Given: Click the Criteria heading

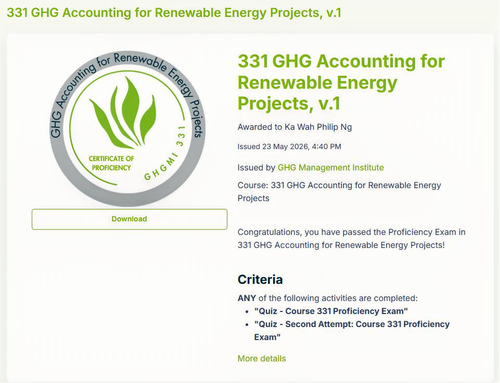Looking at the screenshot, I should [x=260, y=279].
